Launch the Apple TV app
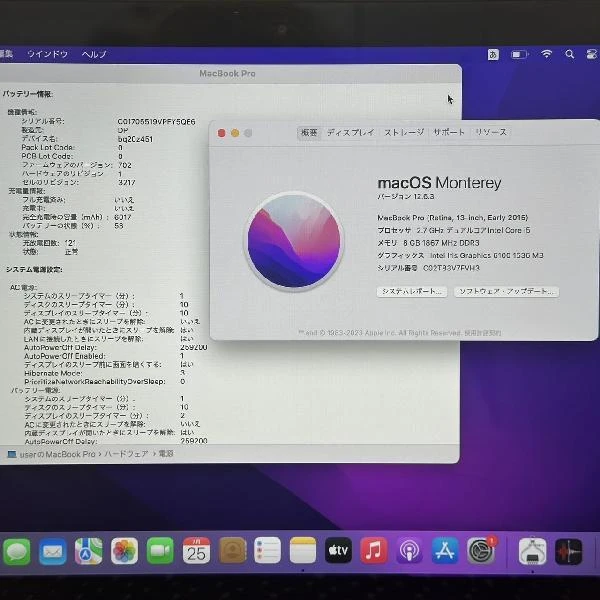 click(338, 550)
